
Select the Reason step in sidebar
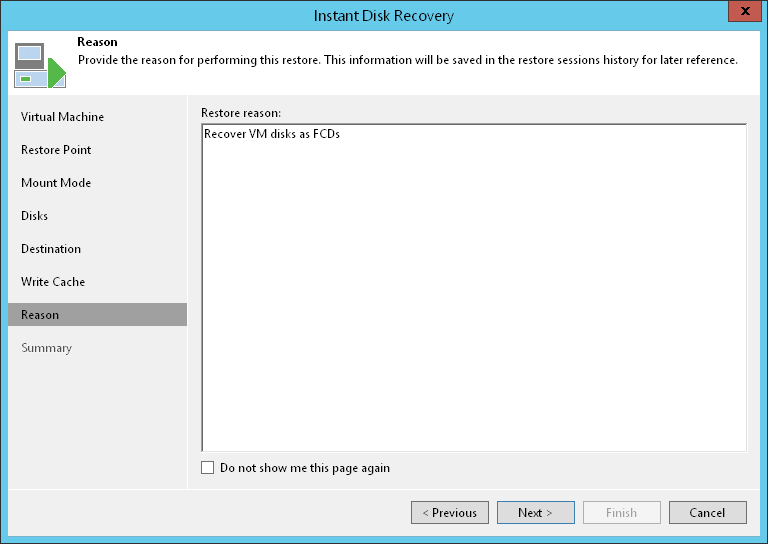[x=40, y=315]
